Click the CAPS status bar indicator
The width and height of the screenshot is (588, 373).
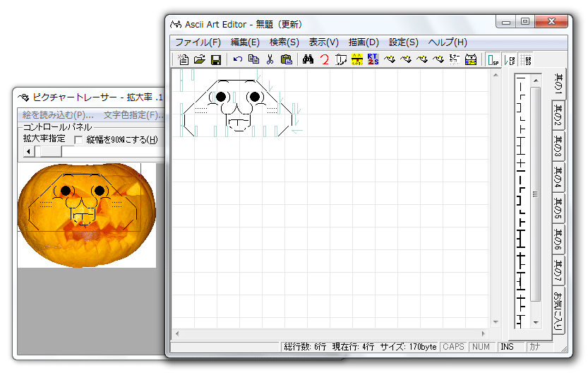[x=453, y=347]
